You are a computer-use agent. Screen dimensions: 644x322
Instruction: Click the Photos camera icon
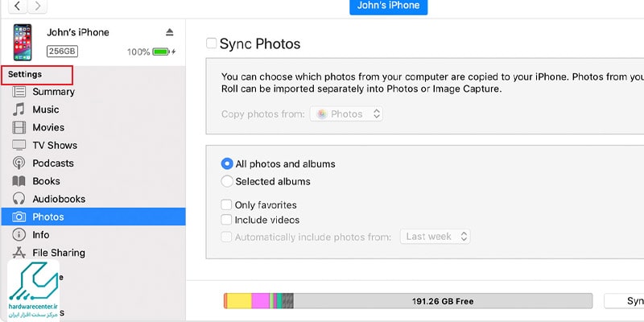tap(19, 217)
